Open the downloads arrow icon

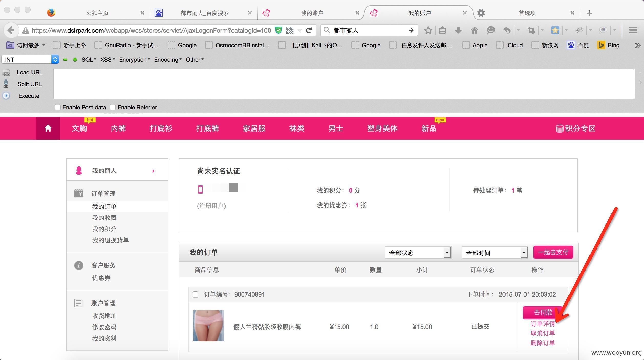click(x=458, y=30)
